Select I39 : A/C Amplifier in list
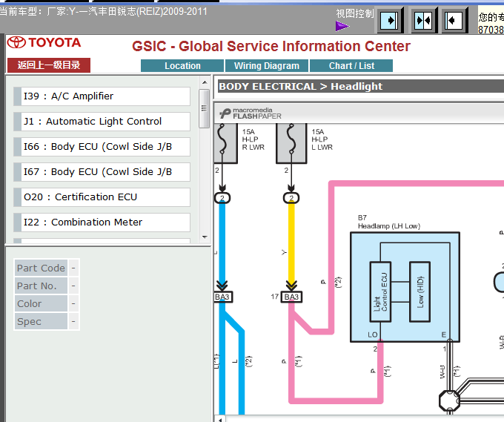Image resolution: width=504 pixels, height=422 pixels. [x=102, y=96]
